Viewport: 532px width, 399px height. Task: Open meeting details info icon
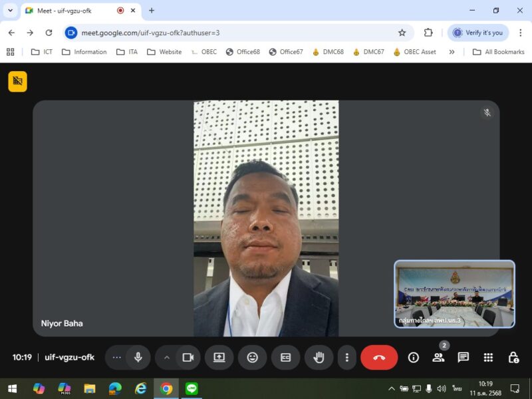point(414,357)
